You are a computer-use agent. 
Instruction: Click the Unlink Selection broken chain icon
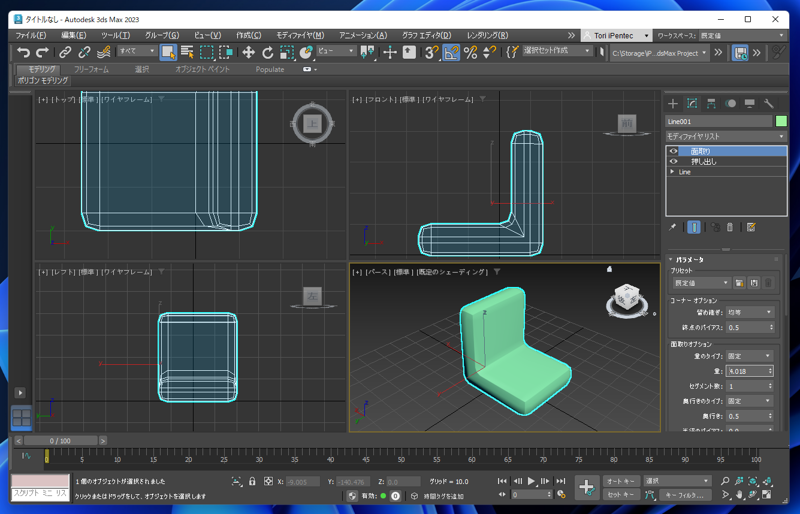[84, 52]
